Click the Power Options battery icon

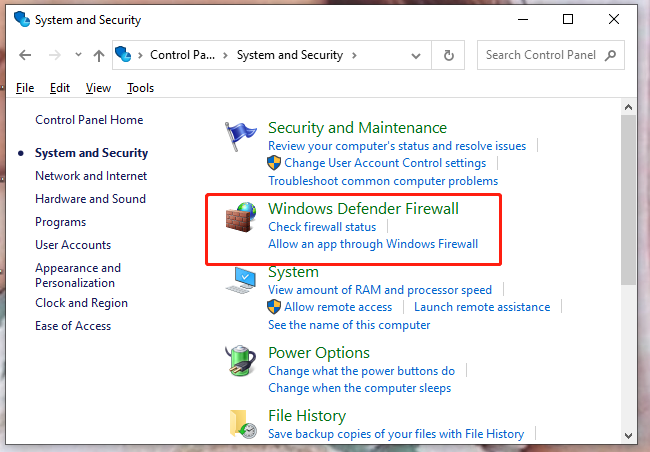click(241, 361)
